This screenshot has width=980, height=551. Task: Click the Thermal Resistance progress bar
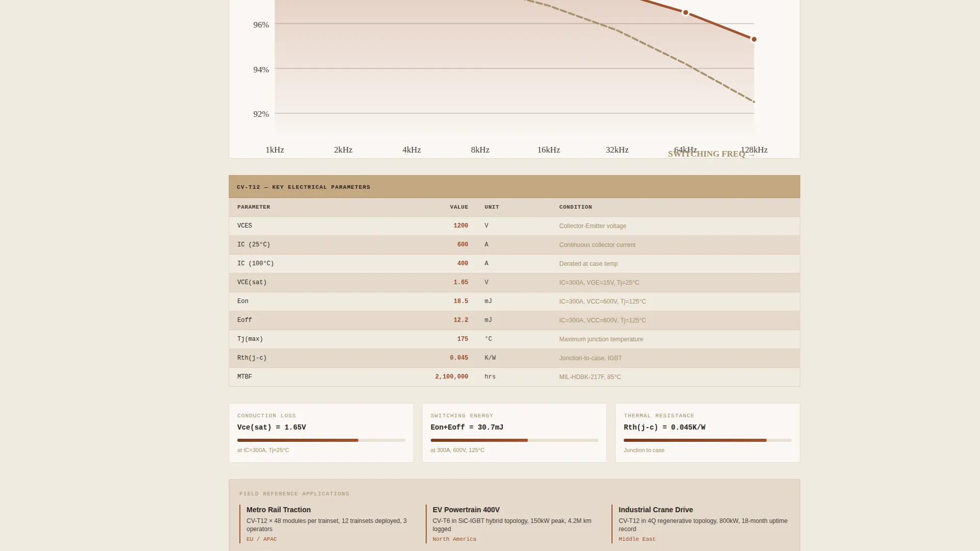click(x=707, y=440)
